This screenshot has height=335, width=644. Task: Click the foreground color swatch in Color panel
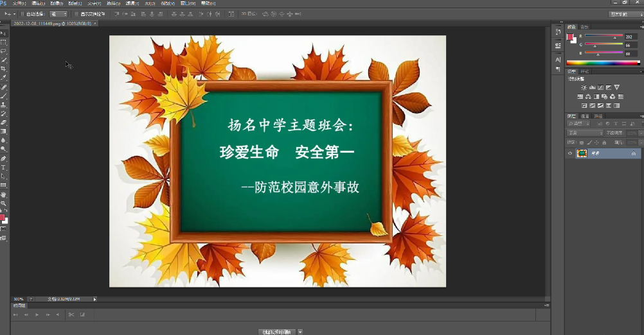click(x=569, y=37)
